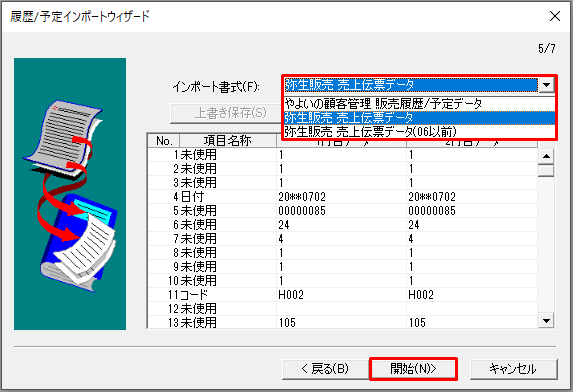Click first 24 value in row 6

(x=284, y=225)
